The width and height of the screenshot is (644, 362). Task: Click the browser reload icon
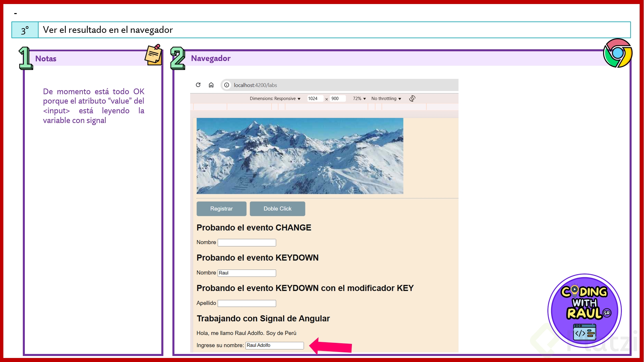198,85
